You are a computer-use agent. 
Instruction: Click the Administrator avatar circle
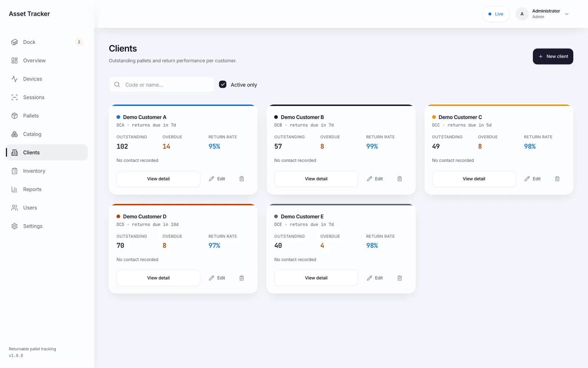tap(522, 14)
